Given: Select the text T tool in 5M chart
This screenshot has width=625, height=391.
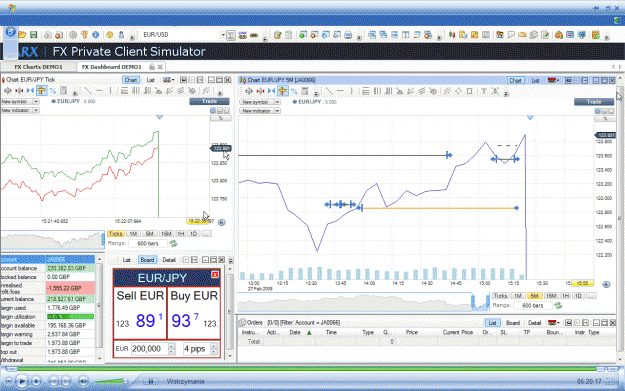Looking at the screenshot, I should click(483, 91).
